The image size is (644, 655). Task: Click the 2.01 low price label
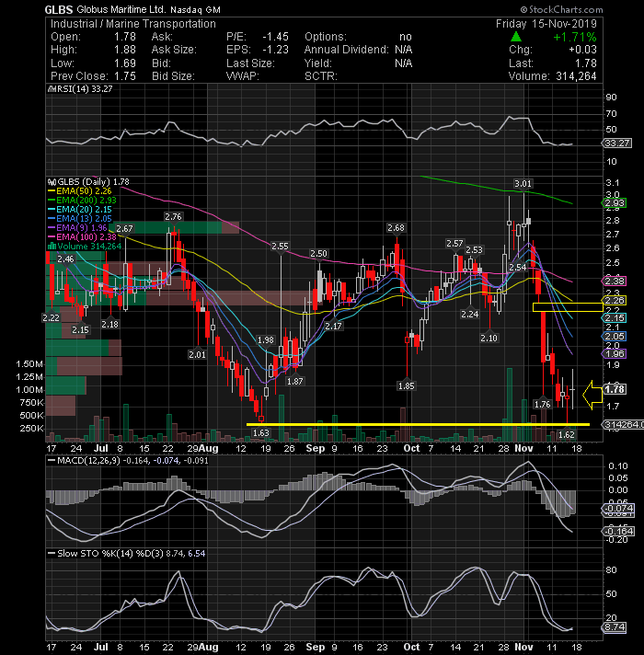click(197, 355)
